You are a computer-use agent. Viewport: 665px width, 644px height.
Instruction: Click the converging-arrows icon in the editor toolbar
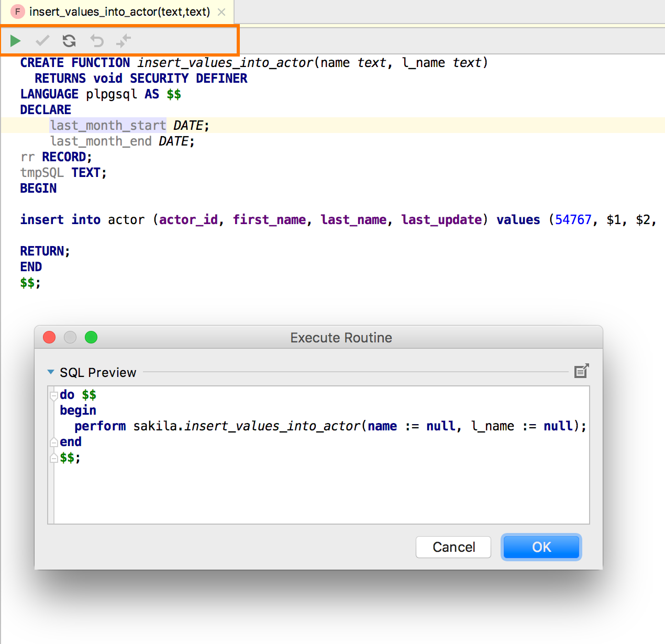[x=124, y=40]
